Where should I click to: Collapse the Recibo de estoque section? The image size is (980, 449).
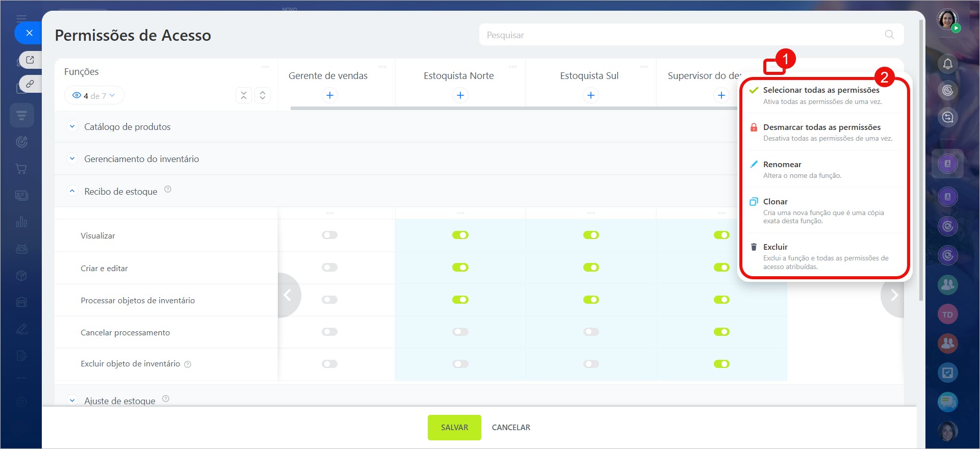click(x=72, y=191)
